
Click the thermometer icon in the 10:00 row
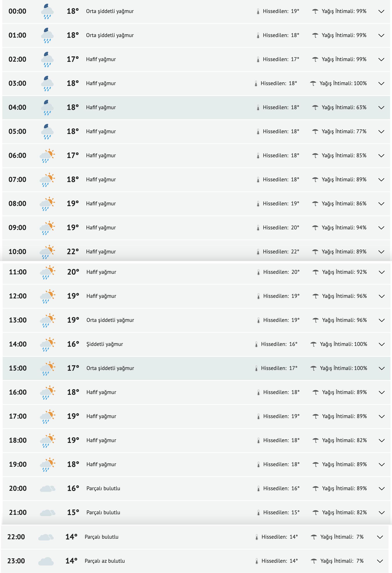pos(258,252)
